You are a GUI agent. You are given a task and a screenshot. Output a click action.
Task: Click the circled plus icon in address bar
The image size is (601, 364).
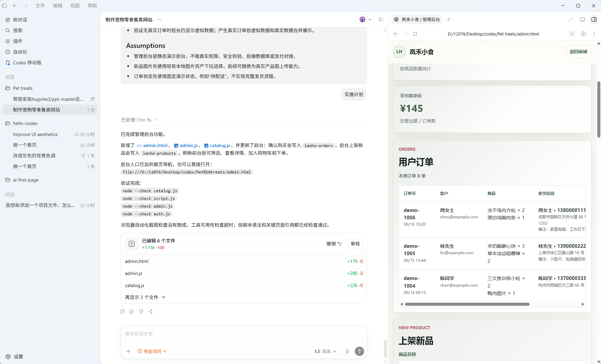(x=584, y=34)
